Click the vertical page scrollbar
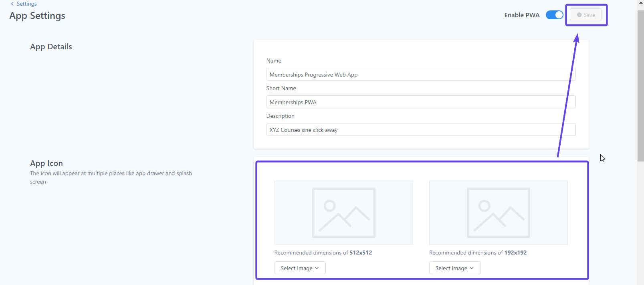Image resolution: width=644 pixels, height=285 pixels. (640, 86)
